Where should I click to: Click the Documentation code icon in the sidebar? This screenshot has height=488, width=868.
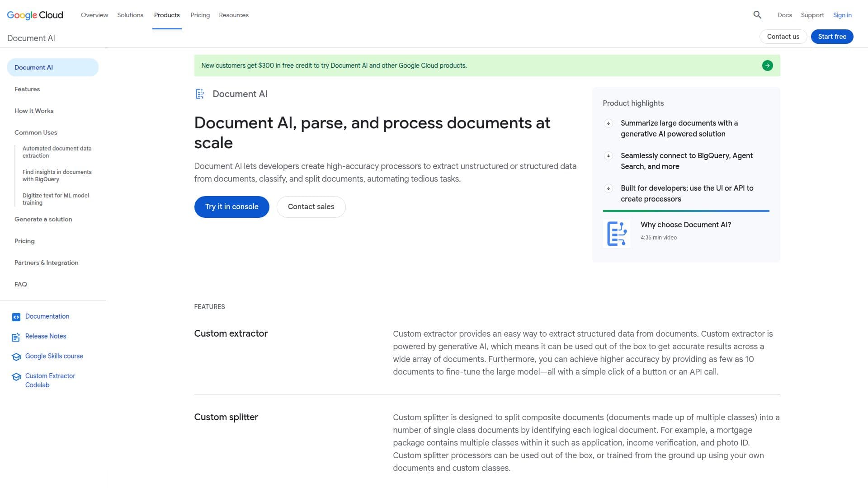[16, 317]
